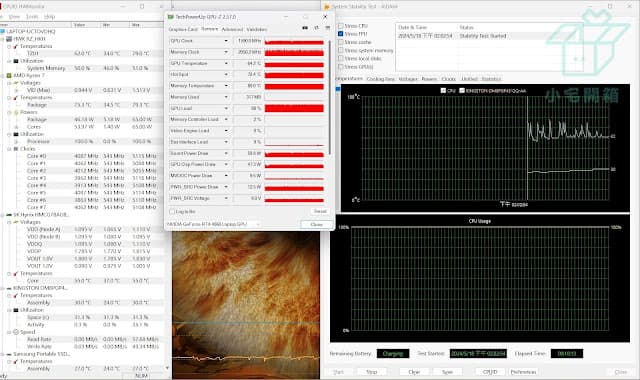The image size is (640, 380).
Task: Click the Reset button in GPU-Z
Action: [320, 211]
